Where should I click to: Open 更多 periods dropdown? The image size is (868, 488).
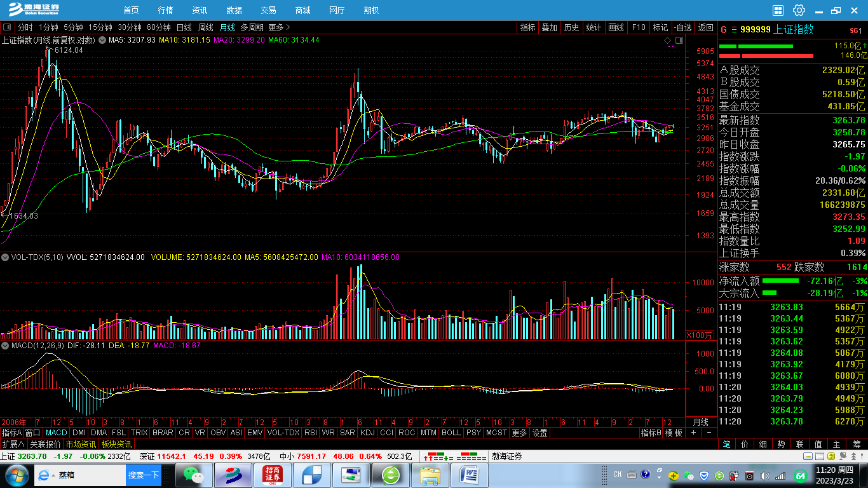point(279,27)
